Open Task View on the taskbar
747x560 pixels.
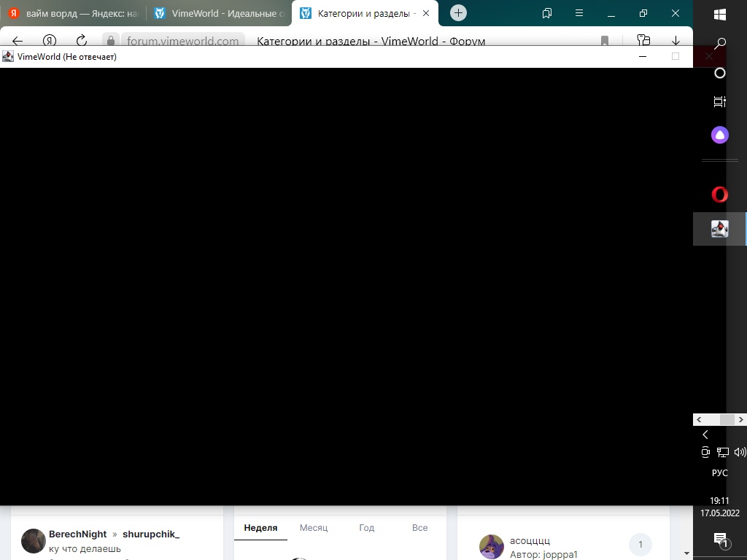(x=720, y=102)
